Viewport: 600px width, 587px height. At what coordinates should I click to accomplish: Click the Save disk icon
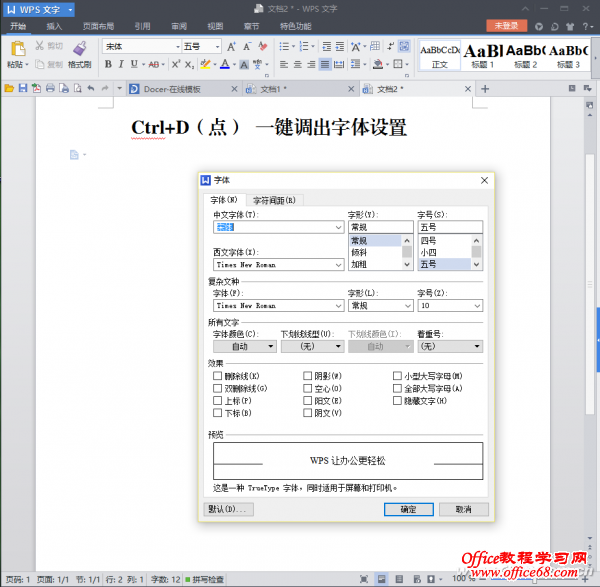23,89
